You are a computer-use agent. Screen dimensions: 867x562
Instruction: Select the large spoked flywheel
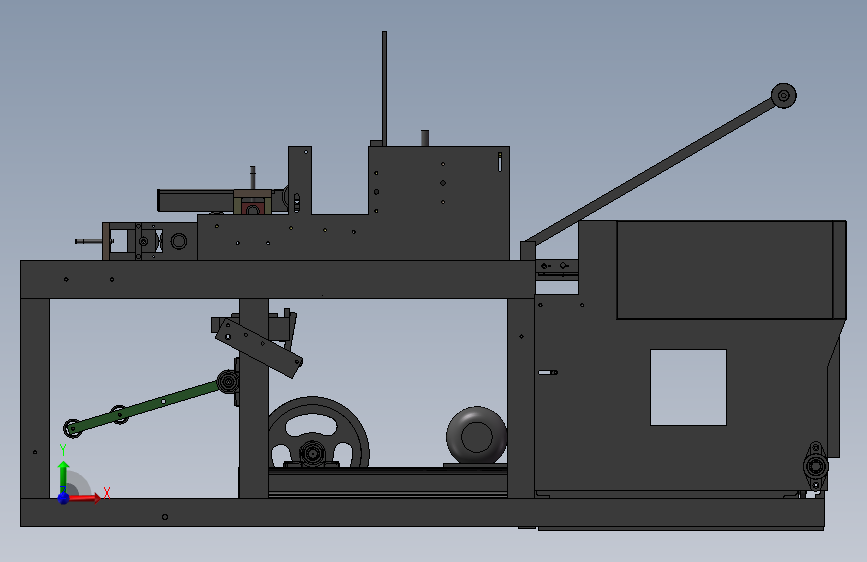click(318, 432)
